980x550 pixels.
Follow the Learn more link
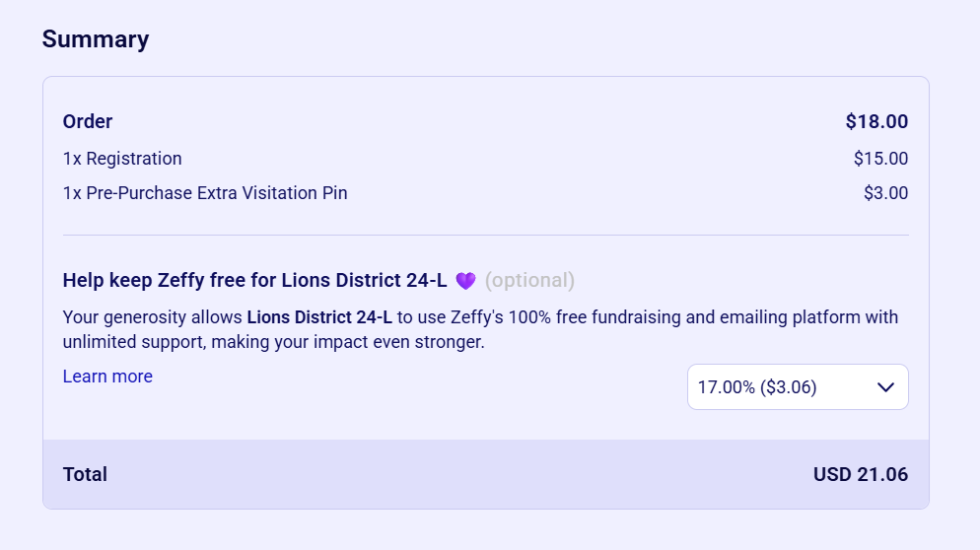click(x=107, y=377)
